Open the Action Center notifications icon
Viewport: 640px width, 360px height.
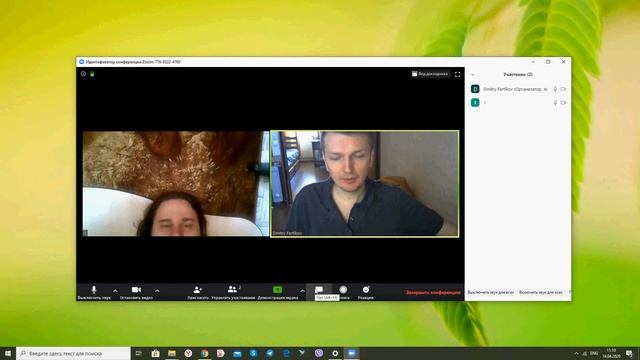(629, 353)
